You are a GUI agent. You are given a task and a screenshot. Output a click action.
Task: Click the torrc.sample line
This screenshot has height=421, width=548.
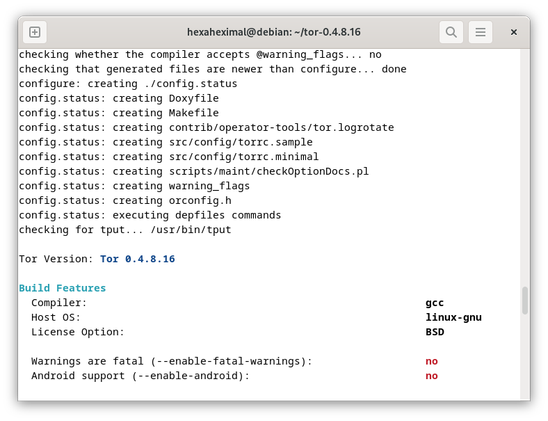click(166, 142)
